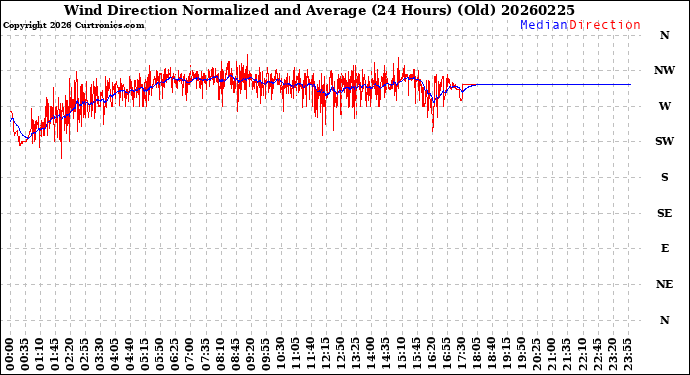
Task: Click the chart title text
Action: pyautogui.click(x=319, y=10)
